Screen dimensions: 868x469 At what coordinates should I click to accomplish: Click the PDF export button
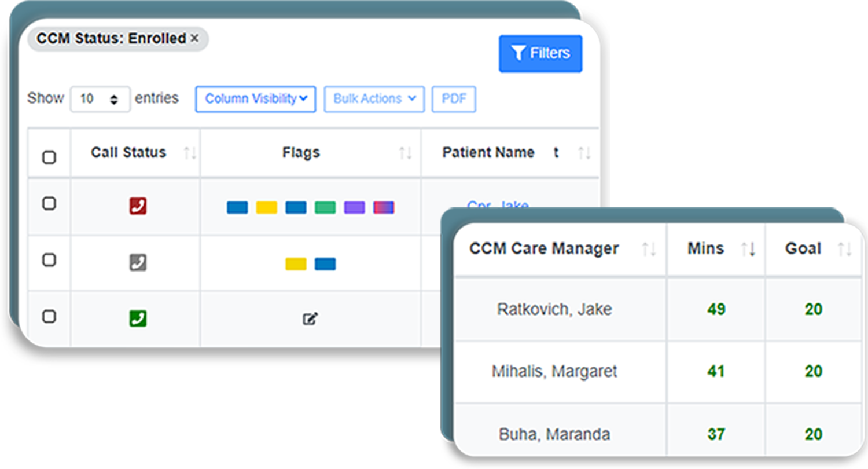[x=454, y=98]
